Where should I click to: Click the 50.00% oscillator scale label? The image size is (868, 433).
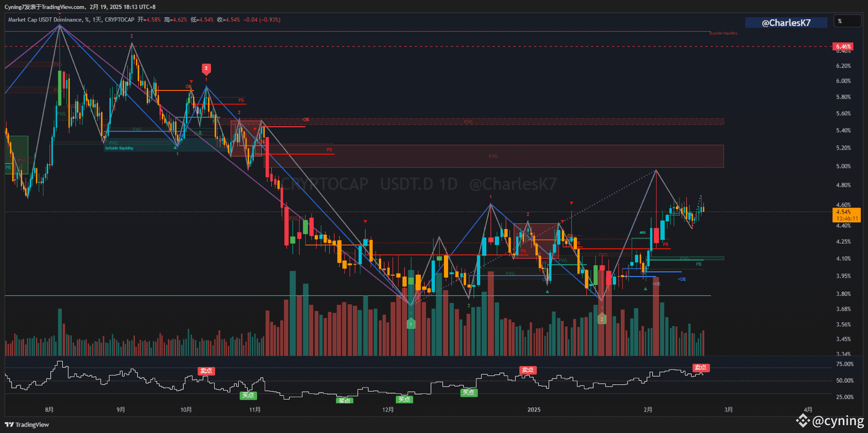click(845, 381)
